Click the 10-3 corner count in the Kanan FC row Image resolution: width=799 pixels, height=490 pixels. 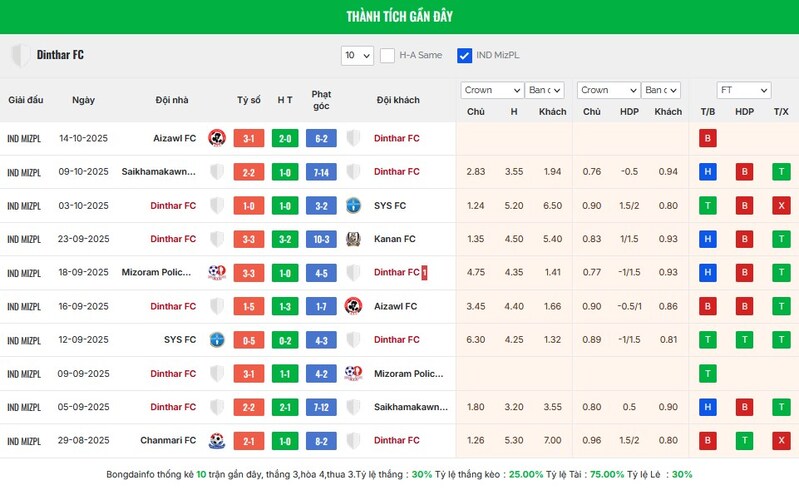click(321, 239)
